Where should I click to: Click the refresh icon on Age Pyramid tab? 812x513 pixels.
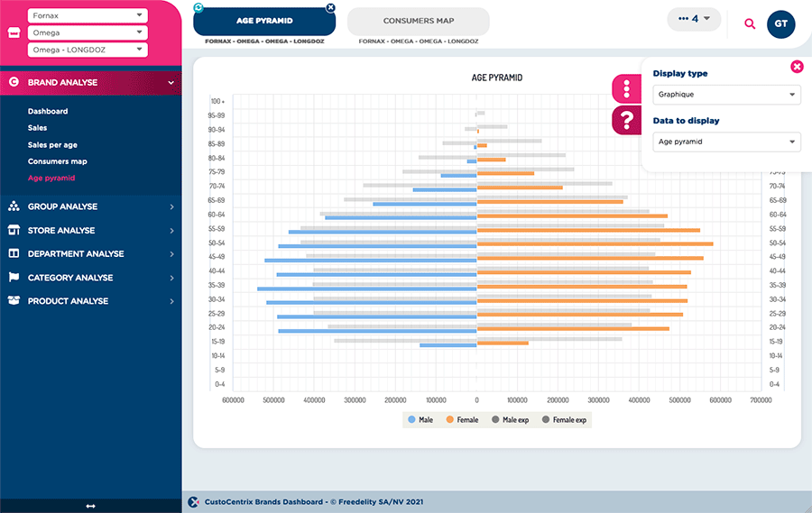198,7
